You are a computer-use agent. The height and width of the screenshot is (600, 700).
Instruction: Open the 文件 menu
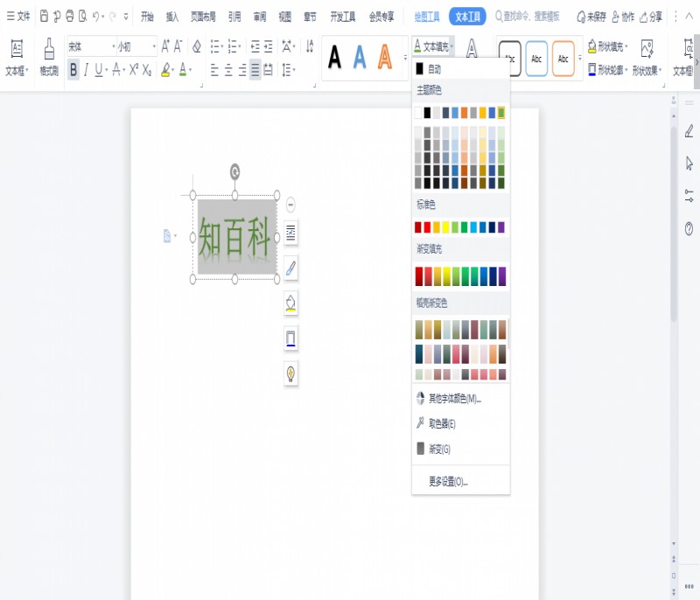point(18,17)
